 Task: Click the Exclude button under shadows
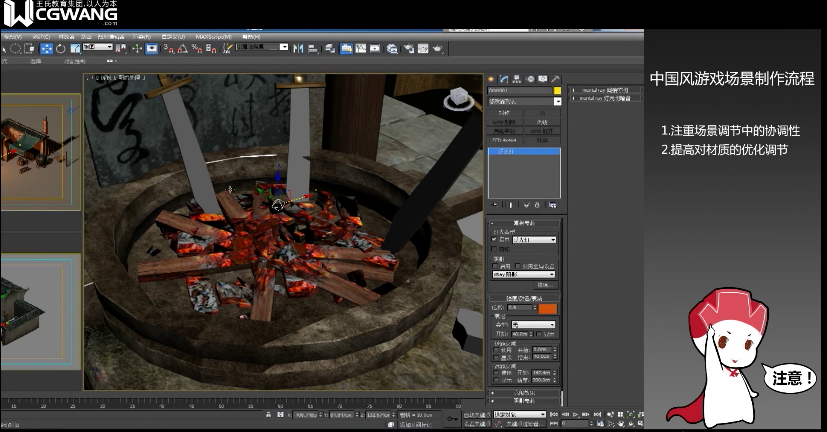546,285
